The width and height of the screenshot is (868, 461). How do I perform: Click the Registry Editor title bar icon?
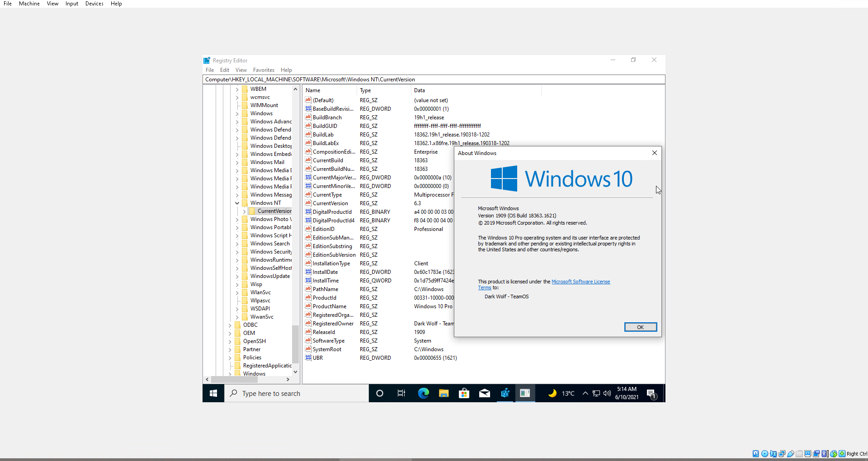pos(207,61)
